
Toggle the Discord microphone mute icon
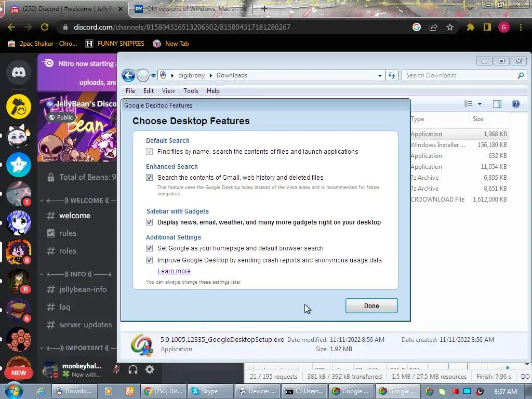point(116,369)
